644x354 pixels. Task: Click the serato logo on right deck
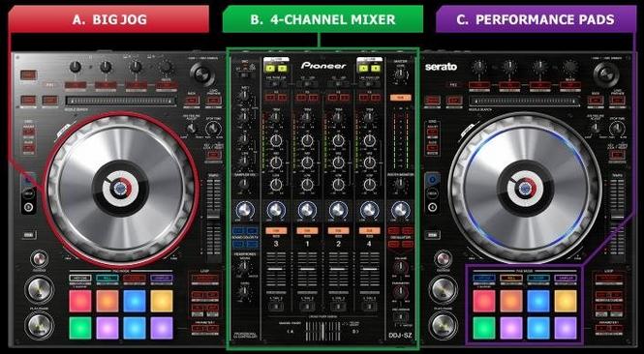(441, 67)
